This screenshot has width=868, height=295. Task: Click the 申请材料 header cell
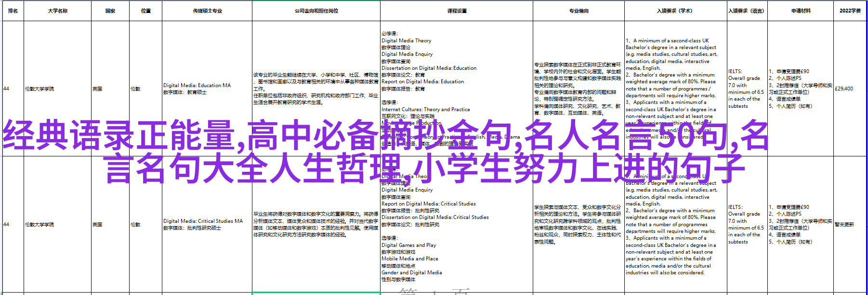coord(801,11)
